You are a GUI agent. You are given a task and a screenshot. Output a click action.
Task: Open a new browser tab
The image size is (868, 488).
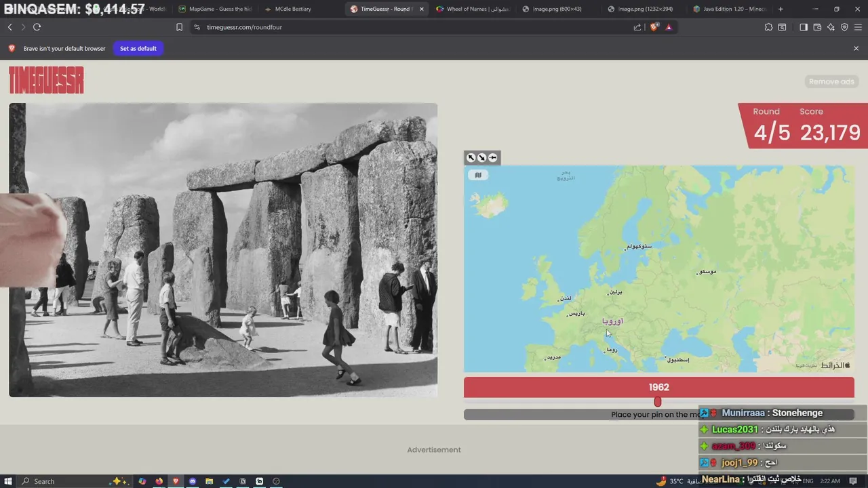[x=781, y=9]
